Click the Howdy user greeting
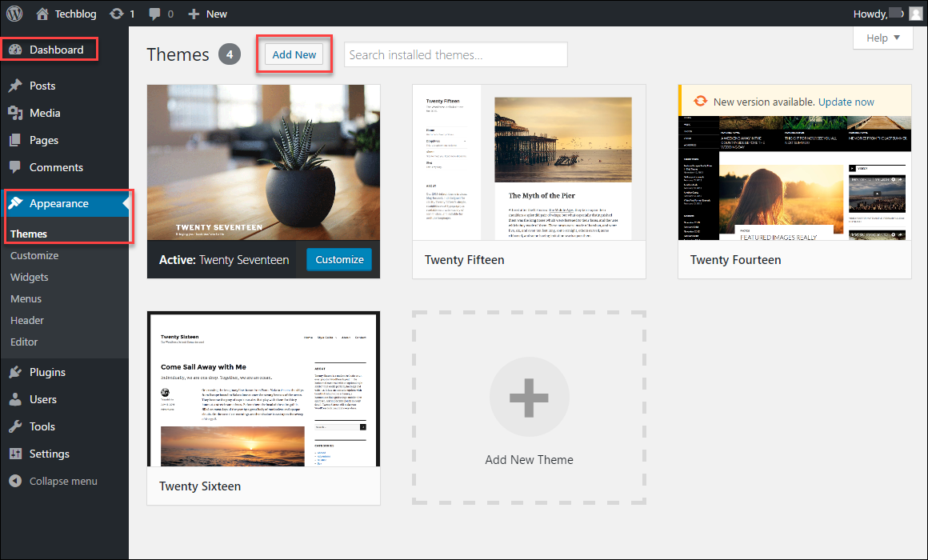 click(878, 14)
